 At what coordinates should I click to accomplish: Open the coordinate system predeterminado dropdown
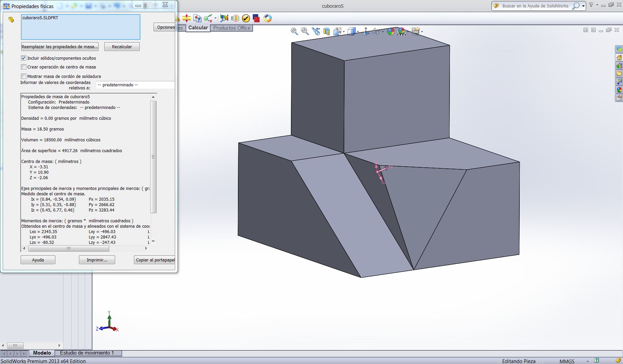pos(135,85)
